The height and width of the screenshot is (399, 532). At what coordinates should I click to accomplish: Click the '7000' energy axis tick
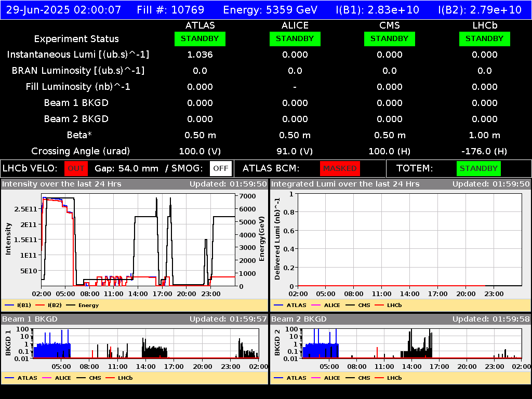247,196
